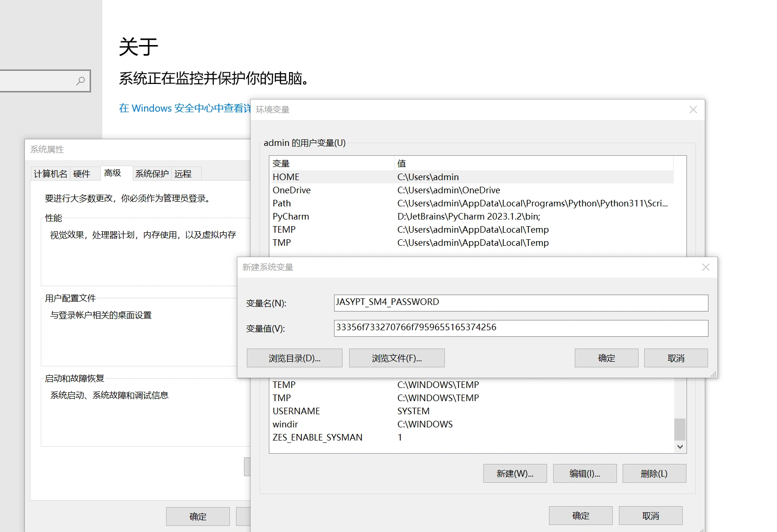The width and height of the screenshot is (777, 532).
Task: Open the 硬件 tab
Action: (x=82, y=174)
